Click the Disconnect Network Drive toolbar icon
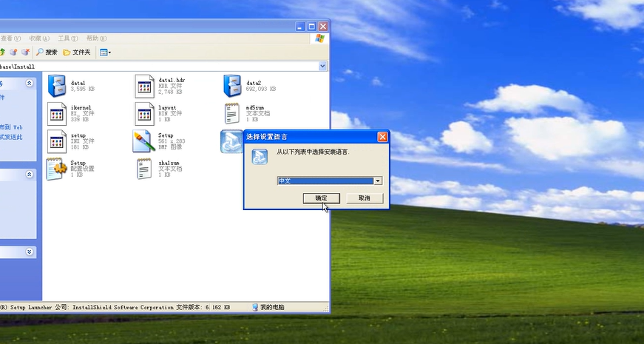 point(25,53)
